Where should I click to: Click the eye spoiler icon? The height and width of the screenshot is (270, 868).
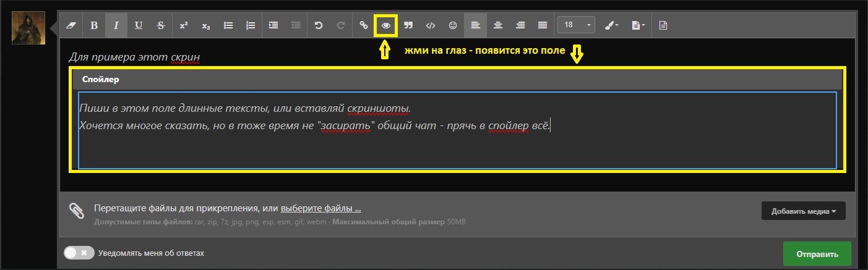click(x=386, y=25)
